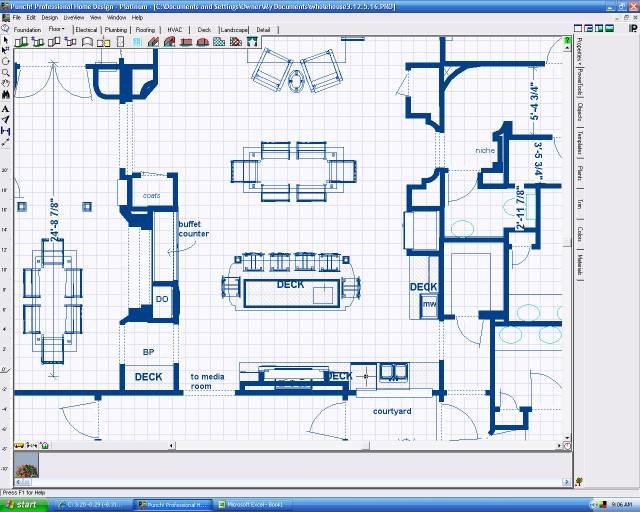This screenshot has height=512, width=640.
Task: Open the Colors side tab
Action: coord(579,234)
